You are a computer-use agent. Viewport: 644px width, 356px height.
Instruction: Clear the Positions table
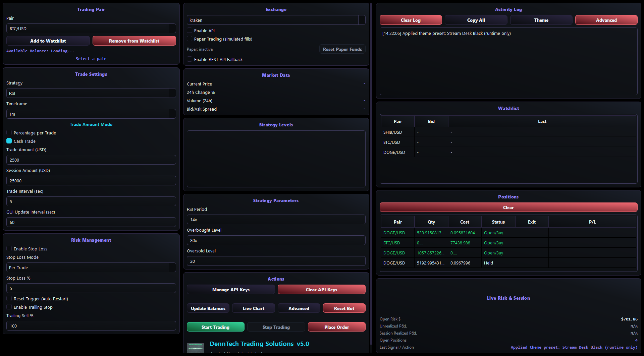point(508,207)
